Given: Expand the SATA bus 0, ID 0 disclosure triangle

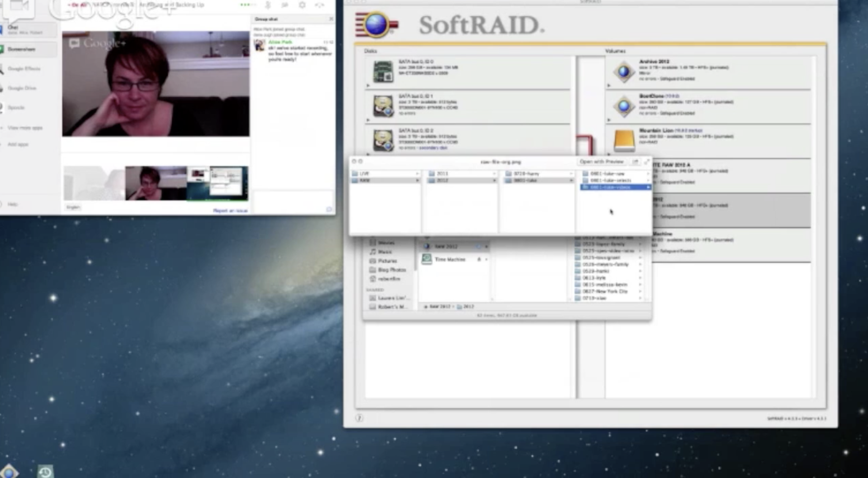Looking at the screenshot, I should click(x=368, y=85).
